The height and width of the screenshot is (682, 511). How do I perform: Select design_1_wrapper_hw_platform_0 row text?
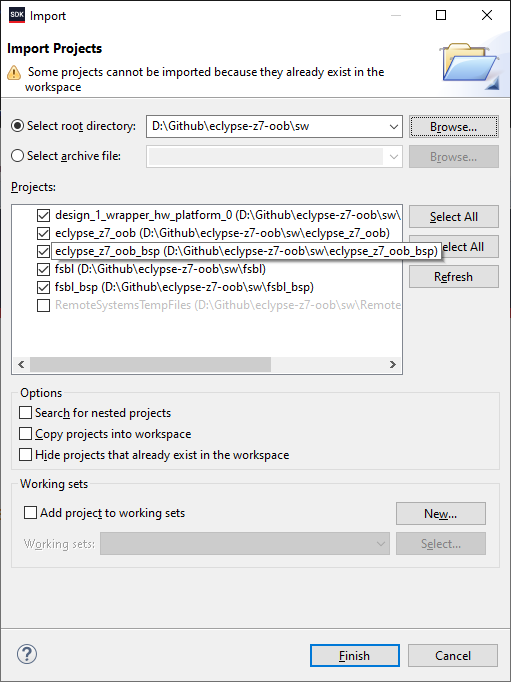(227, 215)
